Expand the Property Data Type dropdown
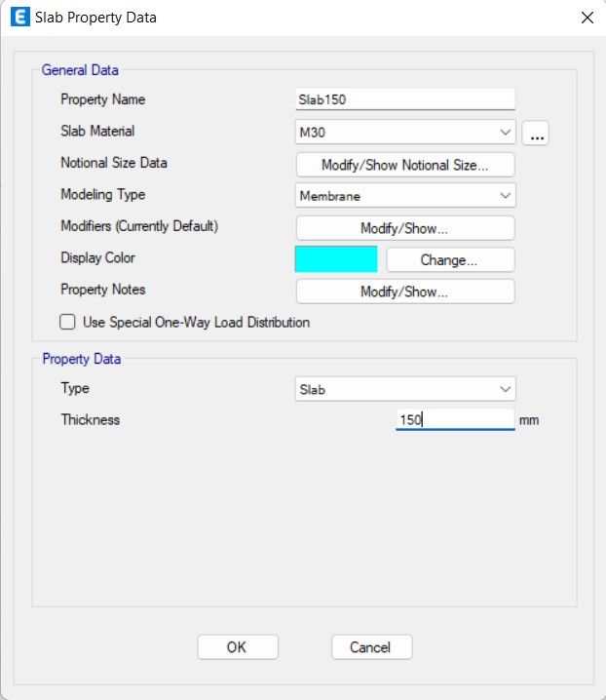Screen dimensions: 606x700 (405, 389)
